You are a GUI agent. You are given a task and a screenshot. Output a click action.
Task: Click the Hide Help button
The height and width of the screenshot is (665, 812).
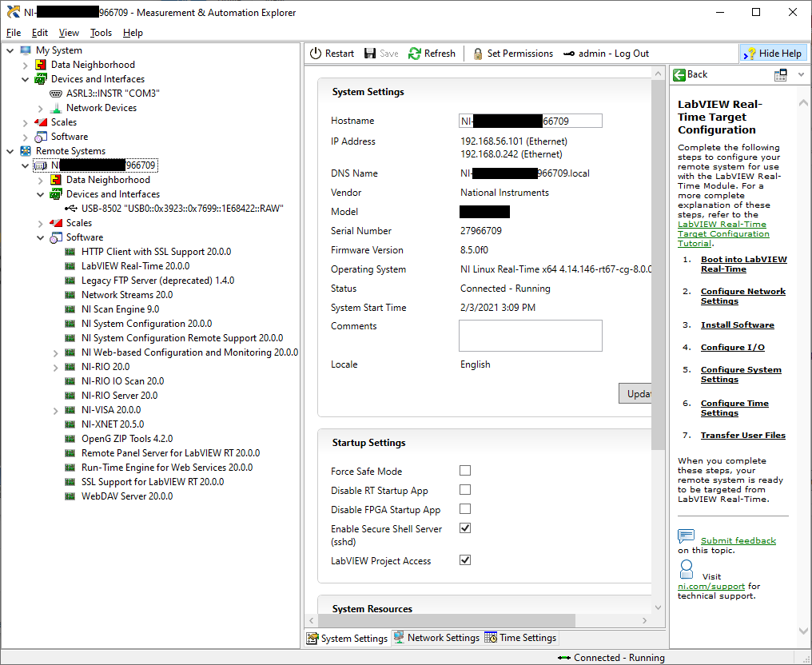[772, 53]
